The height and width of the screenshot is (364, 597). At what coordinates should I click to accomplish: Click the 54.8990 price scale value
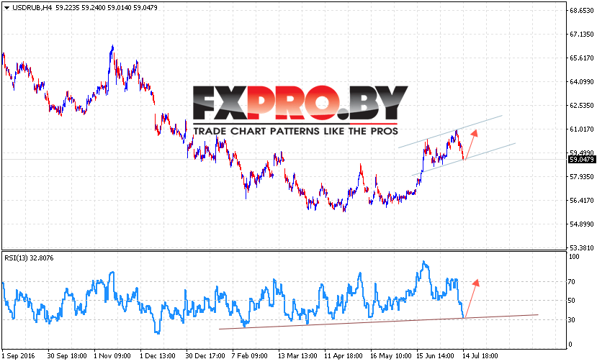click(x=581, y=224)
